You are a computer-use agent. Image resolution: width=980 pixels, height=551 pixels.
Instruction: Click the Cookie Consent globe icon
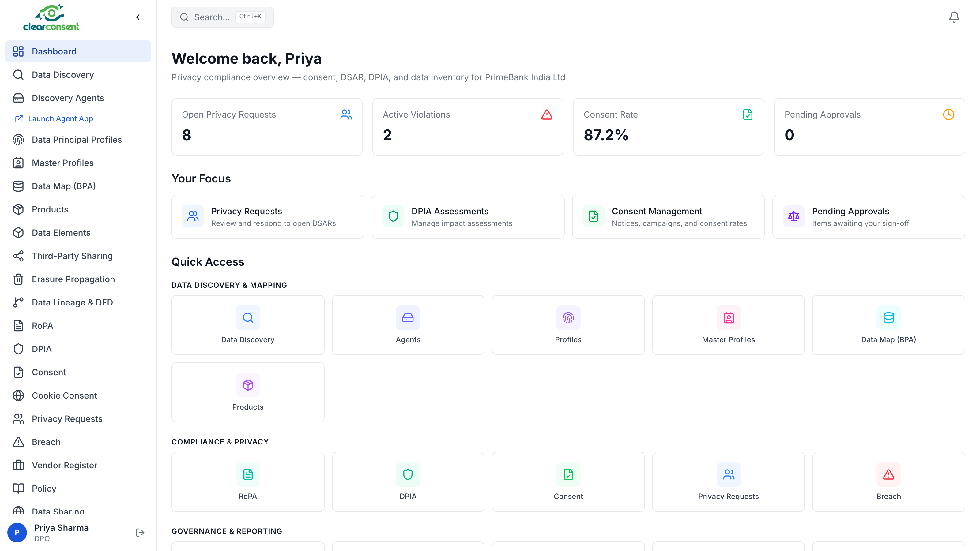point(18,395)
